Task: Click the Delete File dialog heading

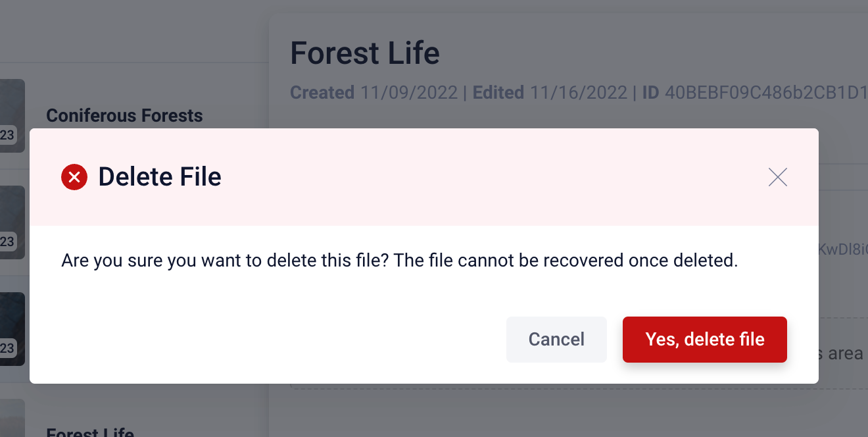Action: pyautogui.click(x=160, y=177)
